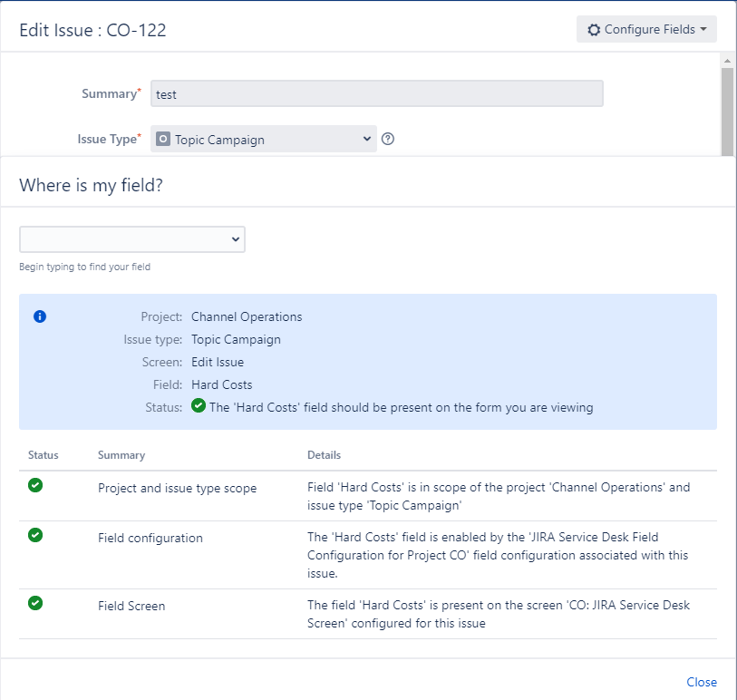Click the 'Edit Issue' screen value

click(218, 362)
